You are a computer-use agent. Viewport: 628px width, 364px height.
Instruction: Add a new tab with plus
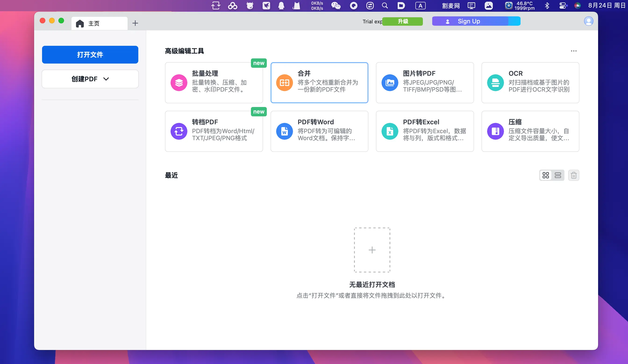(135, 23)
